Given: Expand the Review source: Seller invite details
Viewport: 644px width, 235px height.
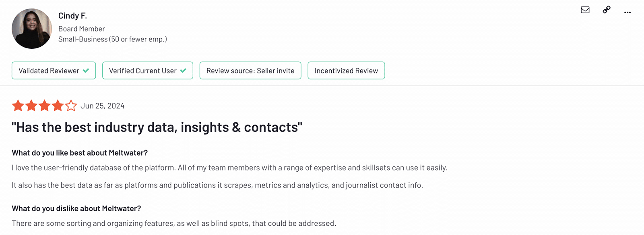Looking at the screenshot, I should (250, 70).
